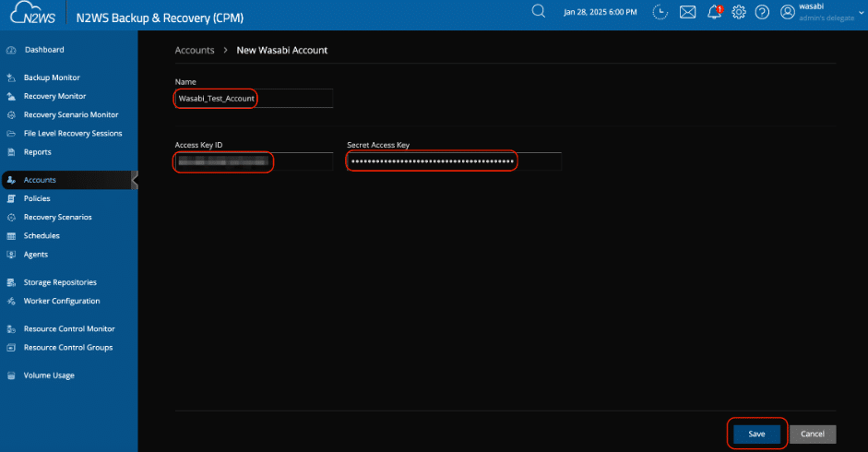The height and width of the screenshot is (452, 868).
Task: Click the user profile avatar icon
Action: [787, 12]
